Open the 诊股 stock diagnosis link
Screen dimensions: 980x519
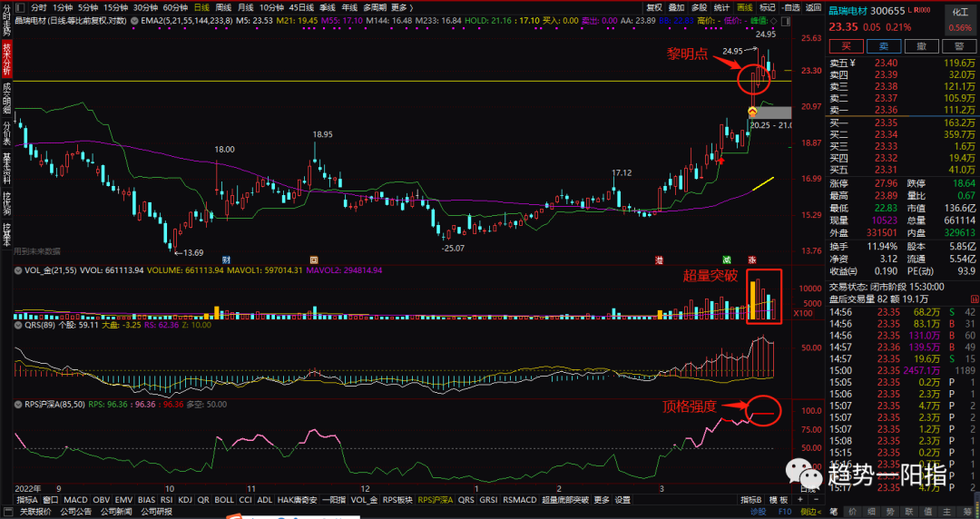[758, 512]
